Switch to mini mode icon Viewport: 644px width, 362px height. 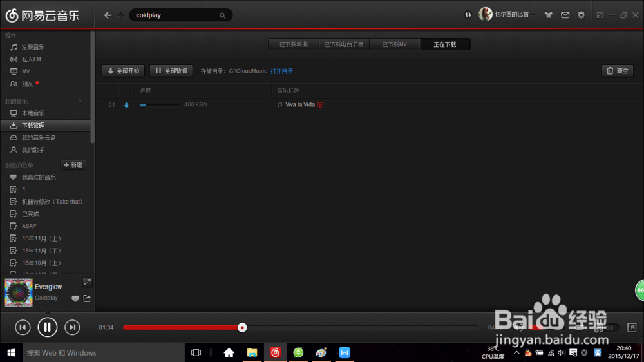pyautogui.click(x=600, y=15)
